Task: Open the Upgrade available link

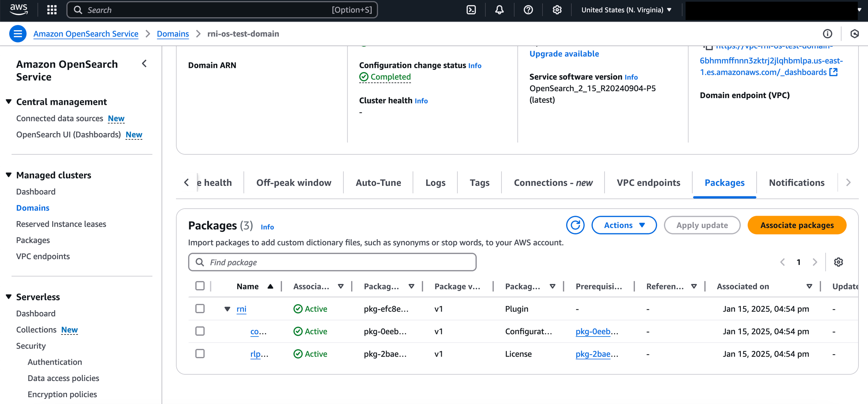Action: (x=564, y=54)
